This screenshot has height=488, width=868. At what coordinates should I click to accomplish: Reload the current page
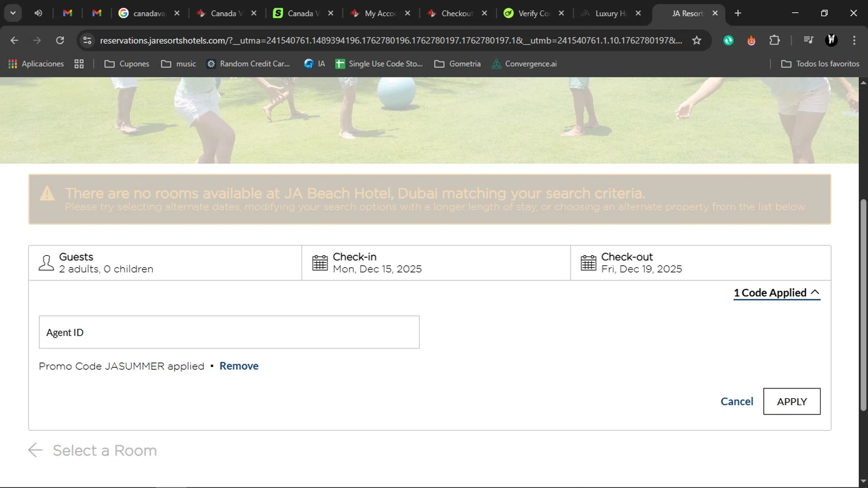click(x=60, y=40)
